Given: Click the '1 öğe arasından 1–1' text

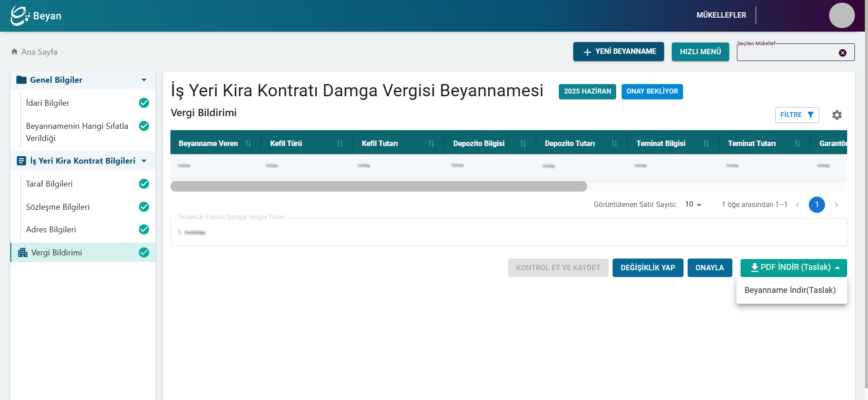Looking at the screenshot, I should [755, 205].
